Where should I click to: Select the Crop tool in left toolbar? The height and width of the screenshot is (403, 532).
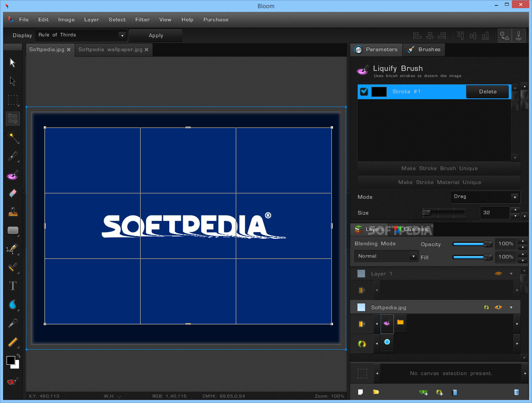13,119
